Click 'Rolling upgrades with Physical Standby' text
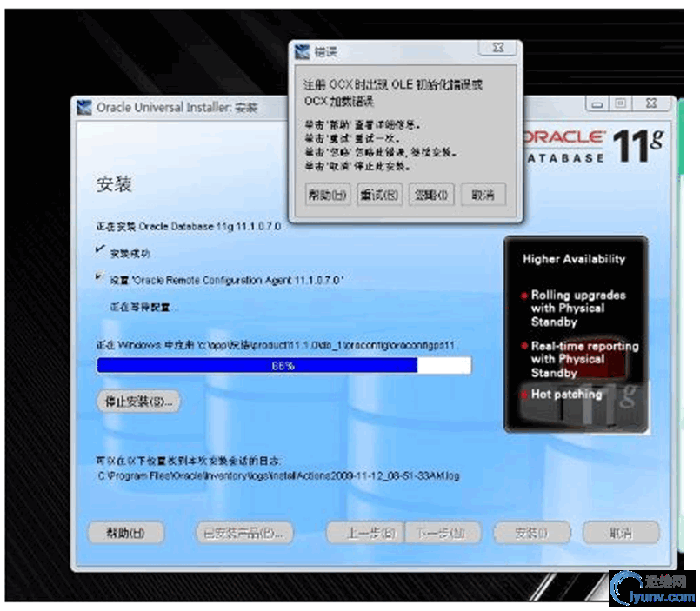Viewport: 700px width, 611px height. pos(578,309)
